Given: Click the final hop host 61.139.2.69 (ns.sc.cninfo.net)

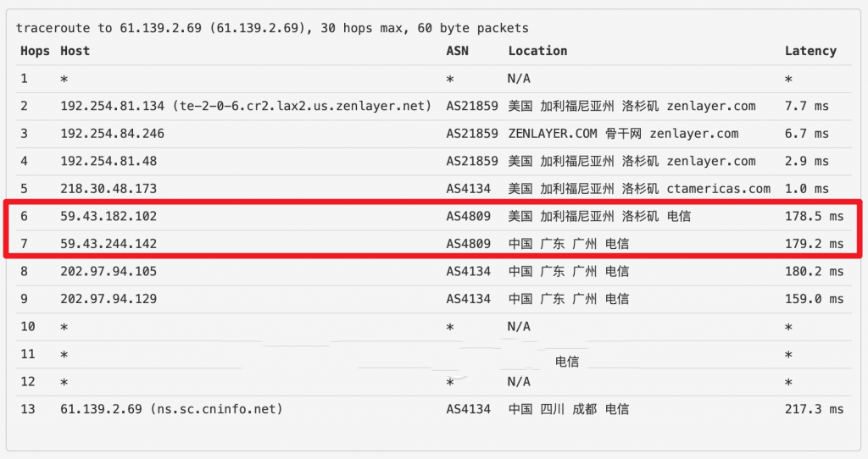Looking at the screenshot, I should [171, 409].
